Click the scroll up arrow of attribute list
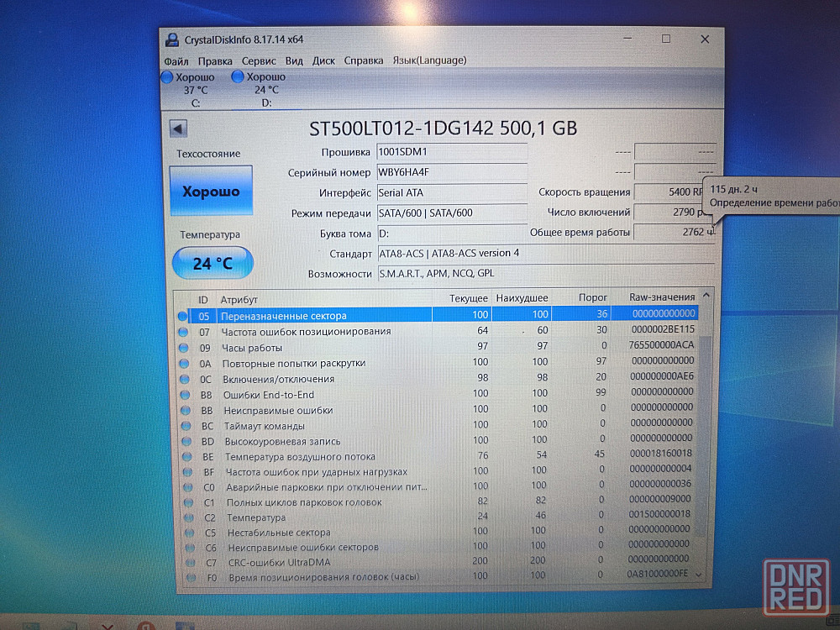This screenshot has height=630, width=840. click(x=706, y=296)
